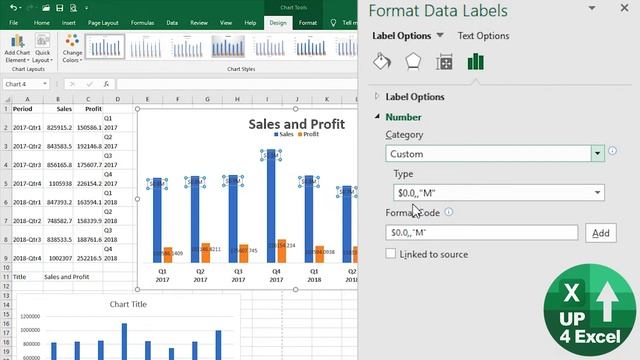Viewport: 640px width, 360px height.
Task: Click the Format Code text field
Action: pos(482,233)
